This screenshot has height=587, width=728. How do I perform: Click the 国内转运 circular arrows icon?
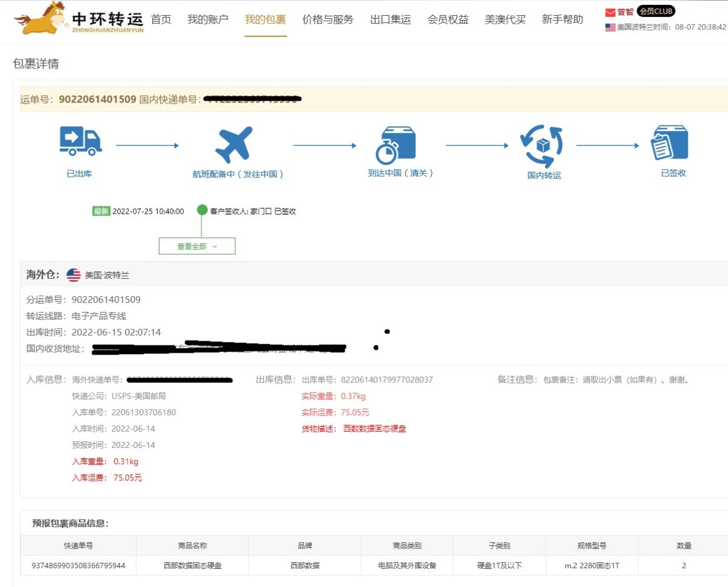[x=541, y=146]
